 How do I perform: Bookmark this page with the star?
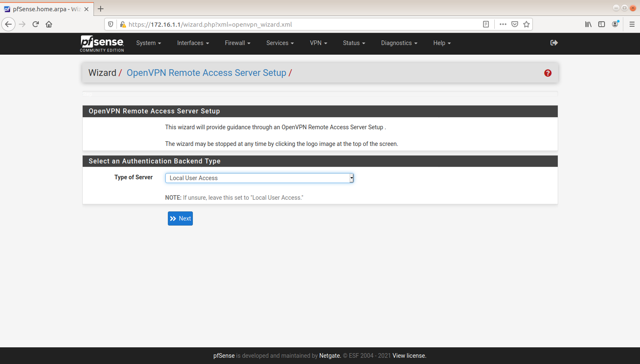coord(526,24)
